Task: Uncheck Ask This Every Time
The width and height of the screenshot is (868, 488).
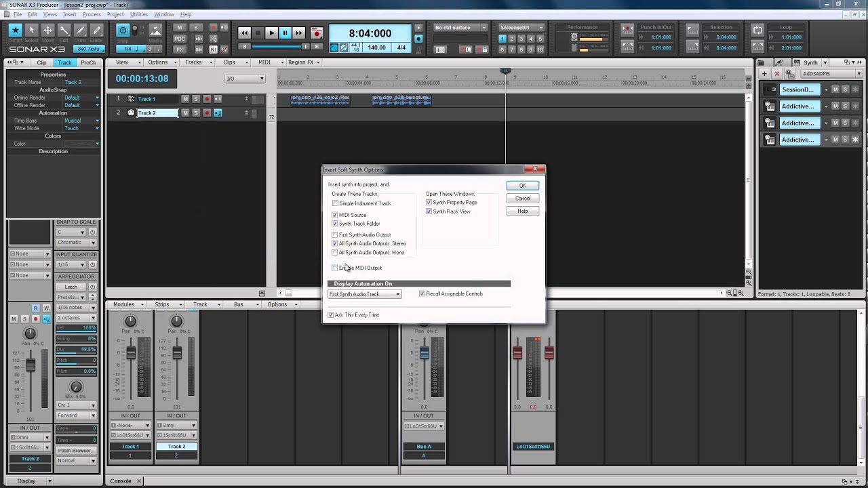Action: [x=331, y=315]
